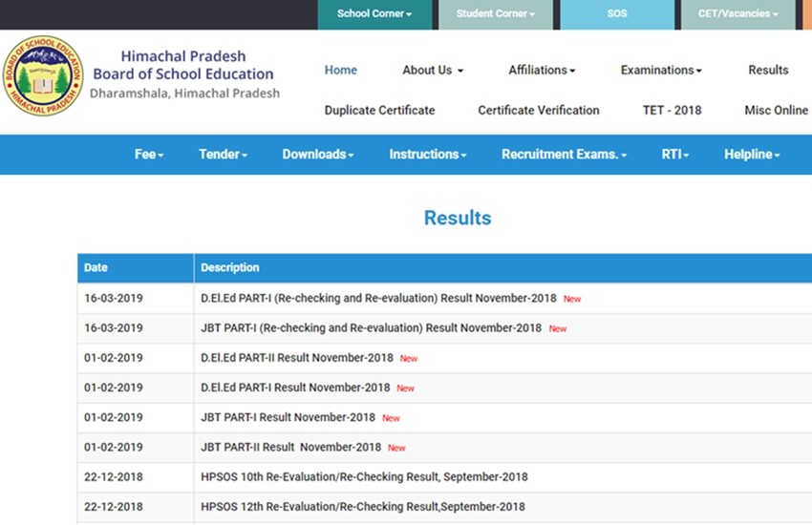The width and height of the screenshot is (812, 525).
Task: Expand the Examinations menu
Action: point(661,70)
